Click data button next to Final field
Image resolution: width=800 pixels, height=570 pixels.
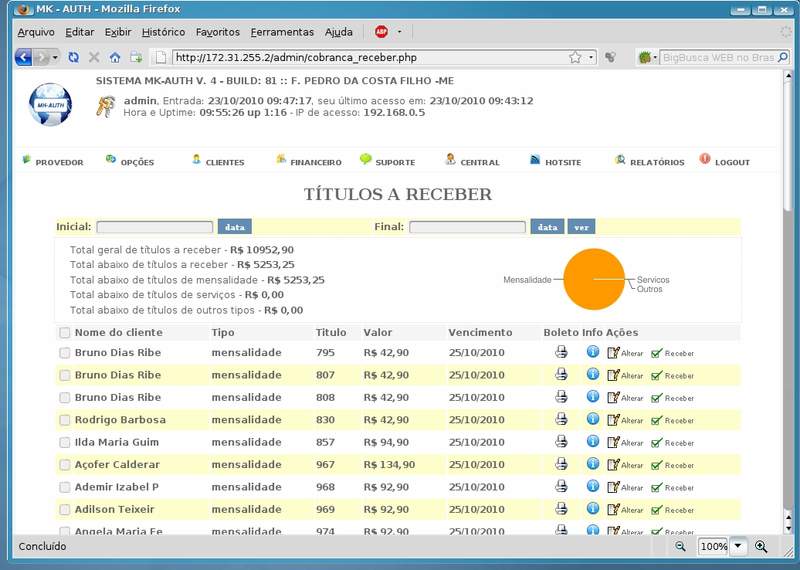547,227
